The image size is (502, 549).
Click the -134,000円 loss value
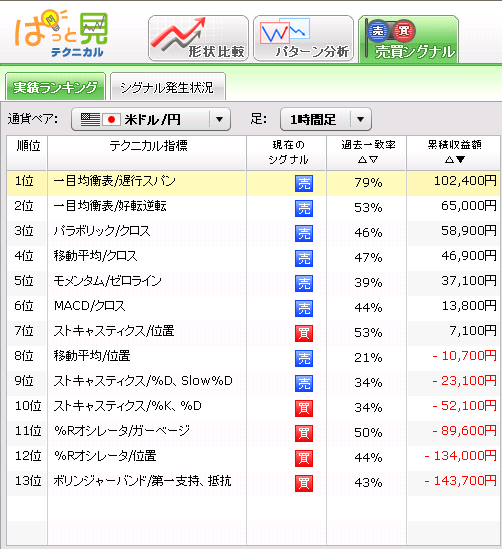point(460,456)
